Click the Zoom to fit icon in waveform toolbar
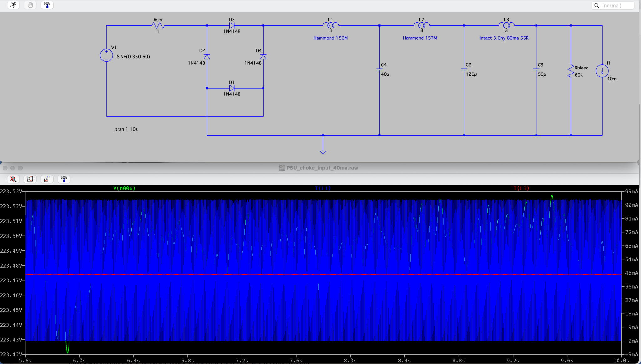Viewport: 641px width, 364px height. [x=13, y=179]
